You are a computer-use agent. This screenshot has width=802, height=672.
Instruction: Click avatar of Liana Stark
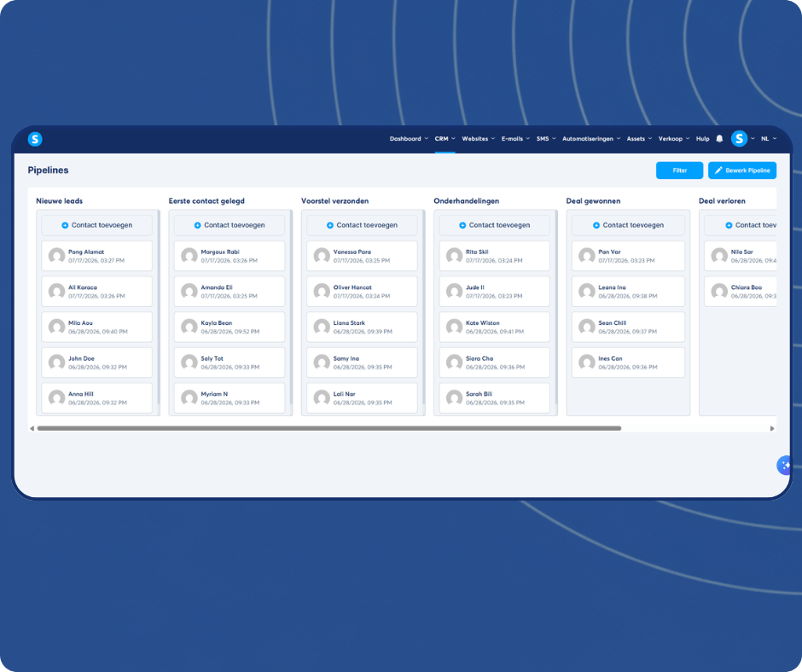(x=322, y=327)
